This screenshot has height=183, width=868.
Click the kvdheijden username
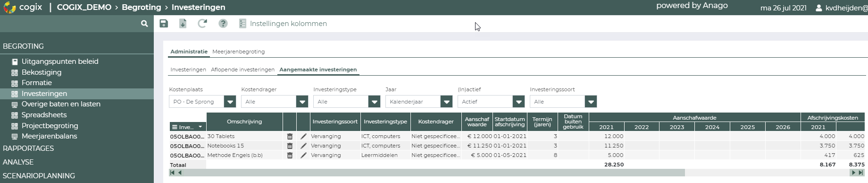coord(846,8)
